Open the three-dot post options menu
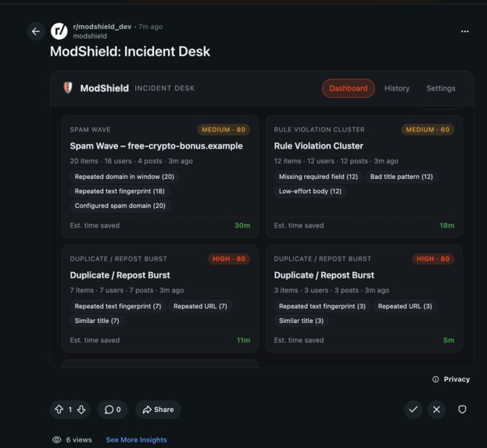Screen dimensions: 487x448 (x=464, y=31)
